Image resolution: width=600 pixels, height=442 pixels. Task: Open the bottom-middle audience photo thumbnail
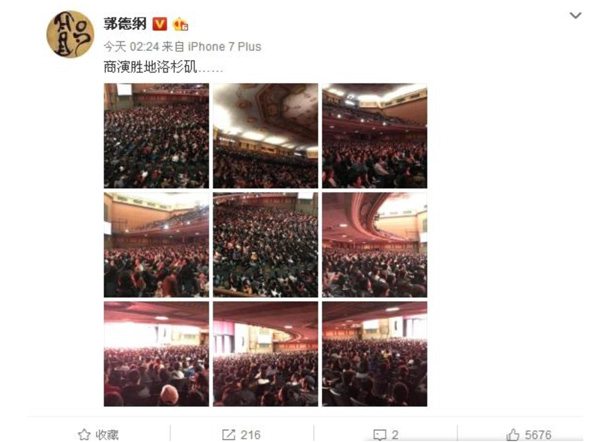click(266, 354)
